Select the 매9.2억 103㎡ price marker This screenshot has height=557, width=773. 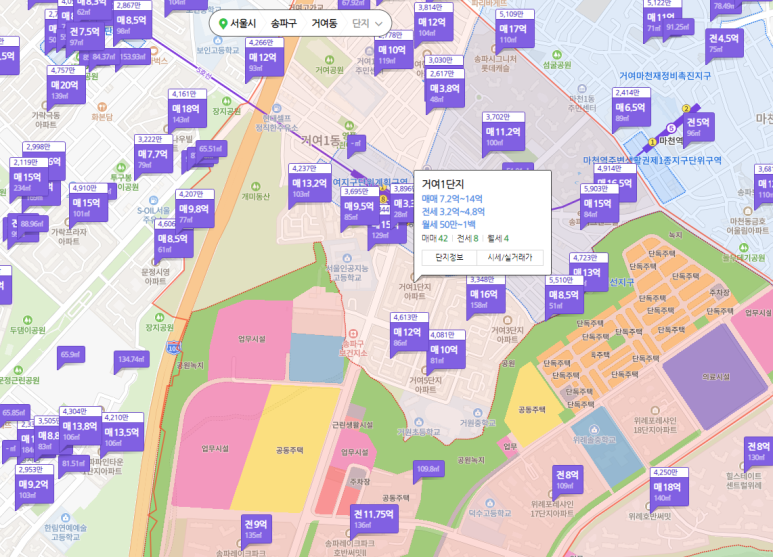pos(34,485)
